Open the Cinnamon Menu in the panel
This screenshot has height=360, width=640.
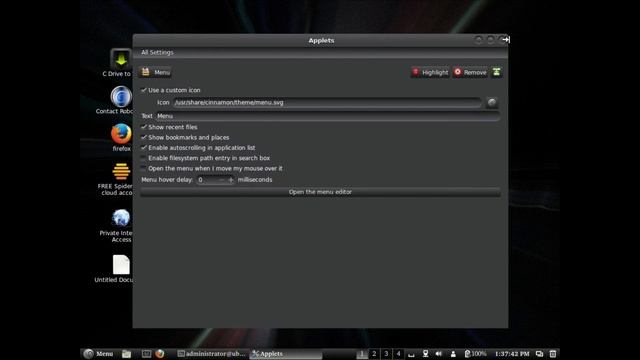(x=98, y=354)
